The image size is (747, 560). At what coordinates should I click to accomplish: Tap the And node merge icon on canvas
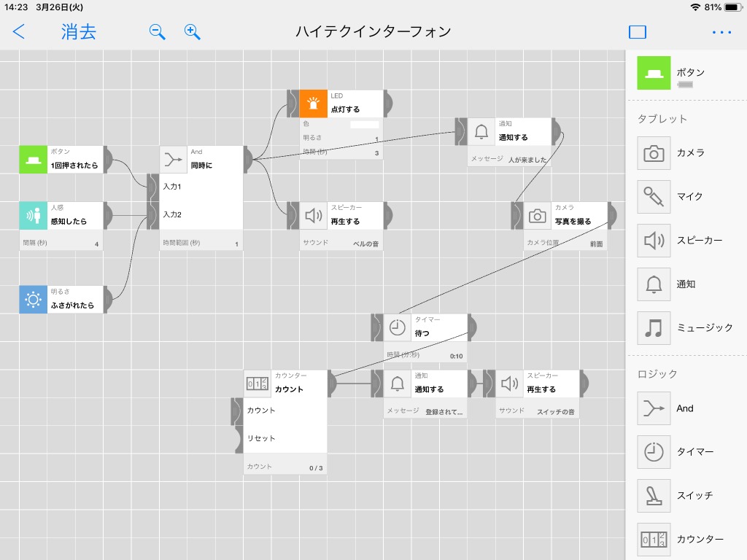tap(173, 160)
